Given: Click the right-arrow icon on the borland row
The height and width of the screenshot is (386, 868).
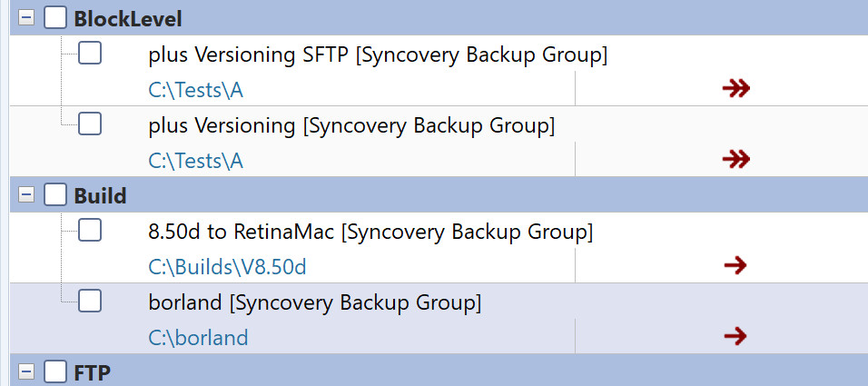Looking at the screenshot, I should point(735,337).
